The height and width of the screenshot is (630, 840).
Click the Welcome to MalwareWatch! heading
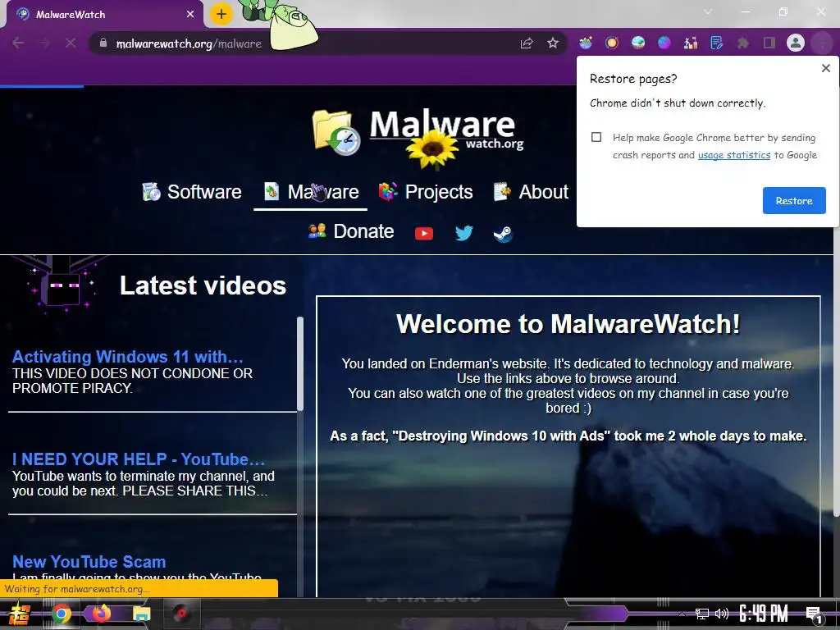pyautogui.click(x=568, y=324)
